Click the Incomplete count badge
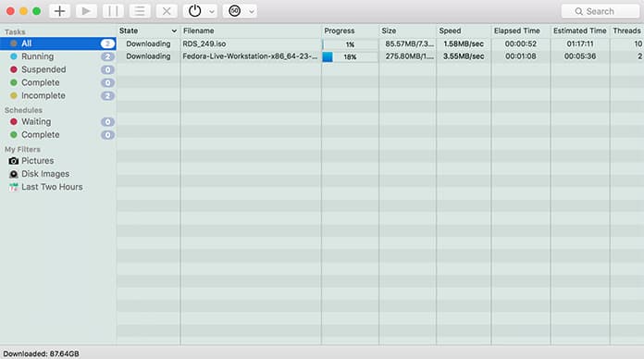Image resolution: width=644 pixels, height=359 pixels. (107, 96)
